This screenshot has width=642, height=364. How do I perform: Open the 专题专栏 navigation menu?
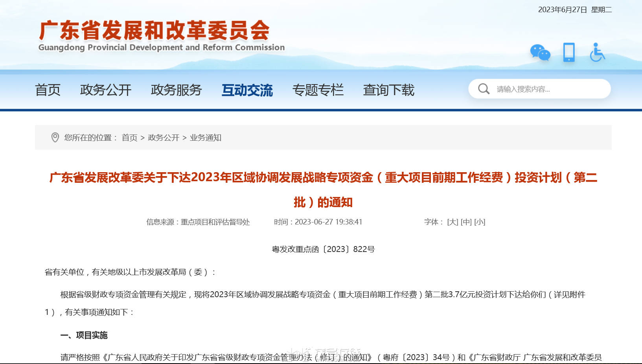318,90
